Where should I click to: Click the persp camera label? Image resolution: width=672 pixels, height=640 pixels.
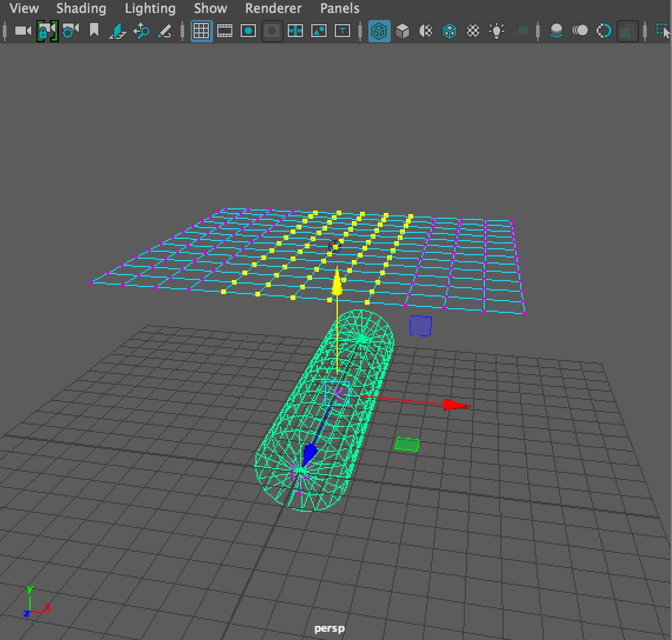(x=329, y=628)
